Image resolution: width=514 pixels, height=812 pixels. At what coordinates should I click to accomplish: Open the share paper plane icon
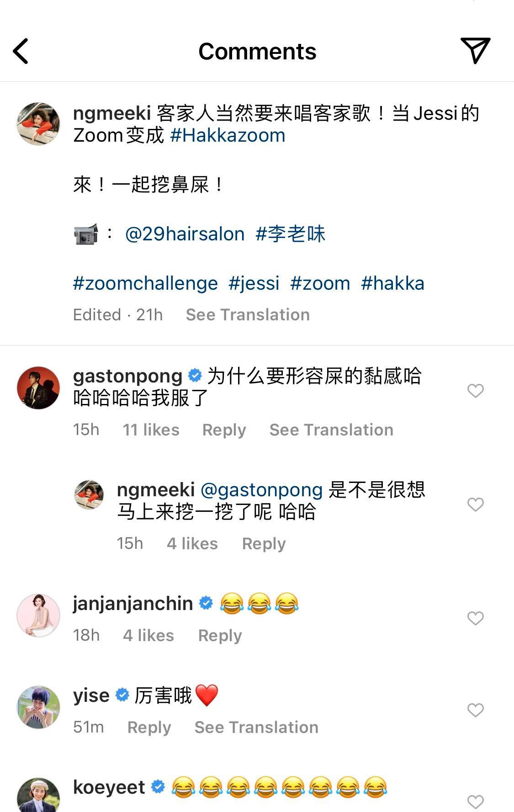point(475,50)
